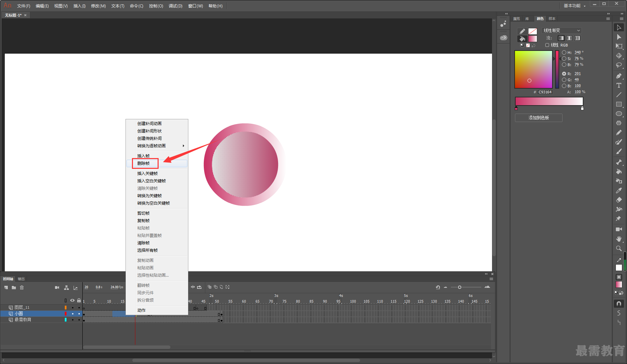Open the 基本功能 workspace dropdown
The image size is (627, 364).
(x=575, y=6)
